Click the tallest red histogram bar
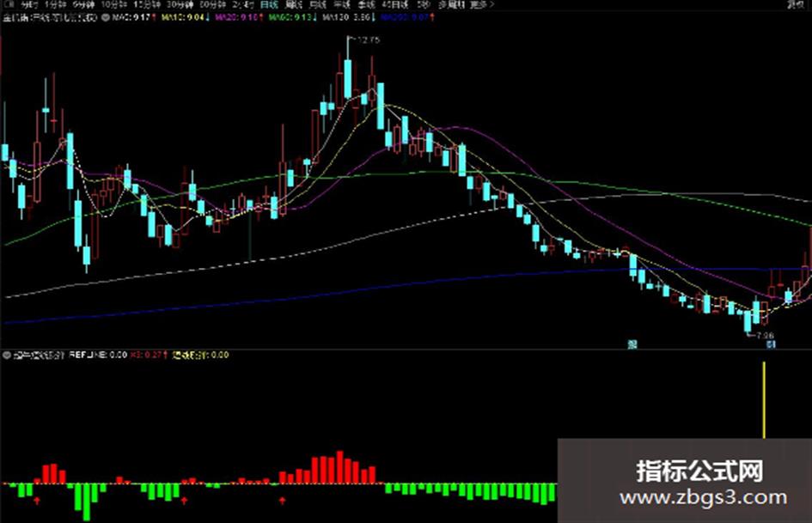Image resolution: width=812 pixels, height=523 pixels. (339, 467)
